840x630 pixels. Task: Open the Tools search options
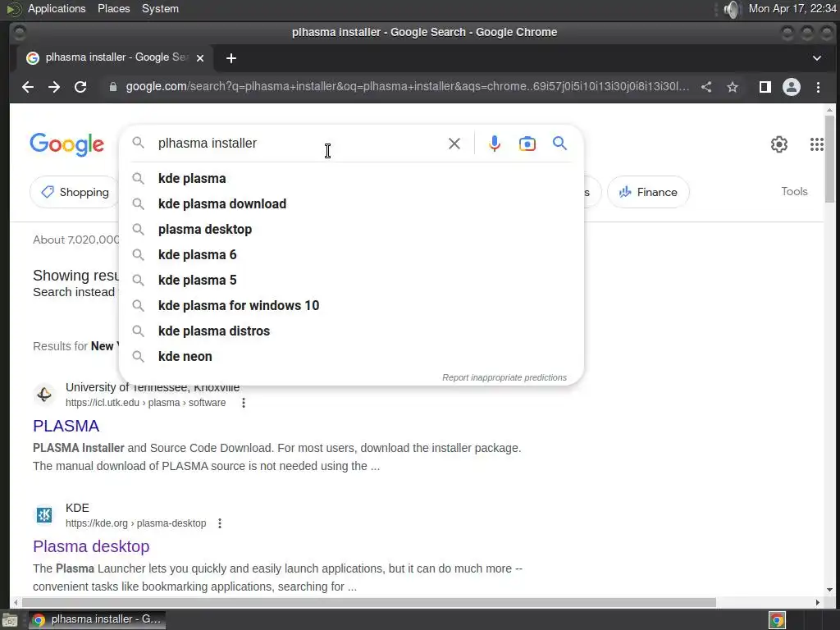pos(794,191)
